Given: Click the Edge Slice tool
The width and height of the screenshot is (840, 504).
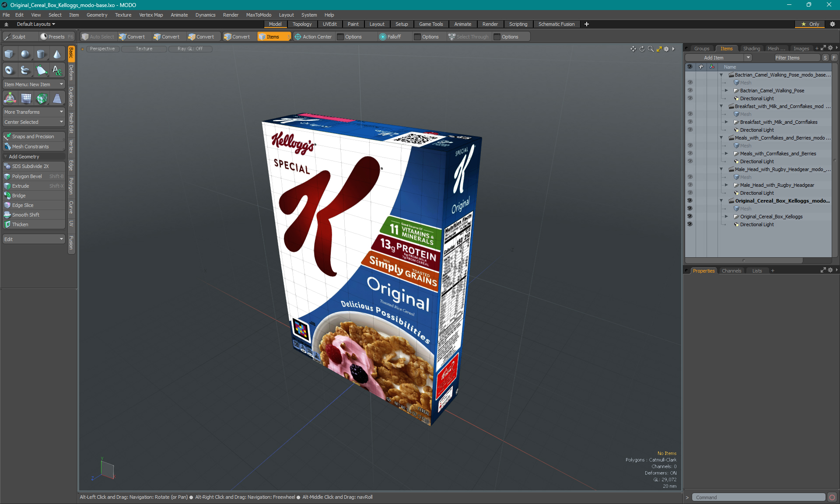Looking at the screenshot, I should 34,205.
